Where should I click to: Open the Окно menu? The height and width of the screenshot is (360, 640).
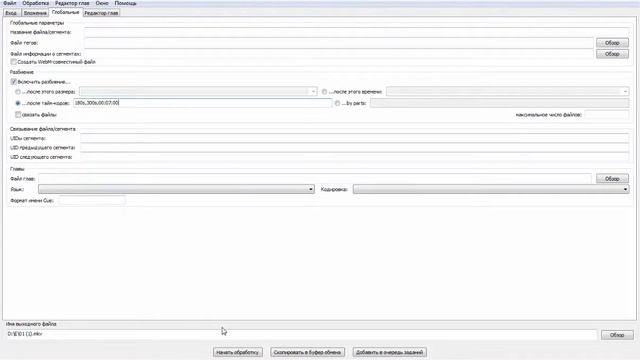(x=102, y=3)
